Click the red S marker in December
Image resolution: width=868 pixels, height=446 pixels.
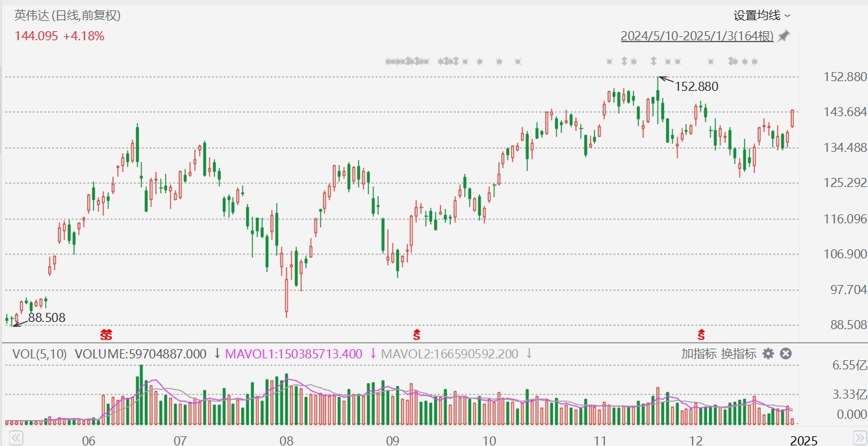(701, 335)
